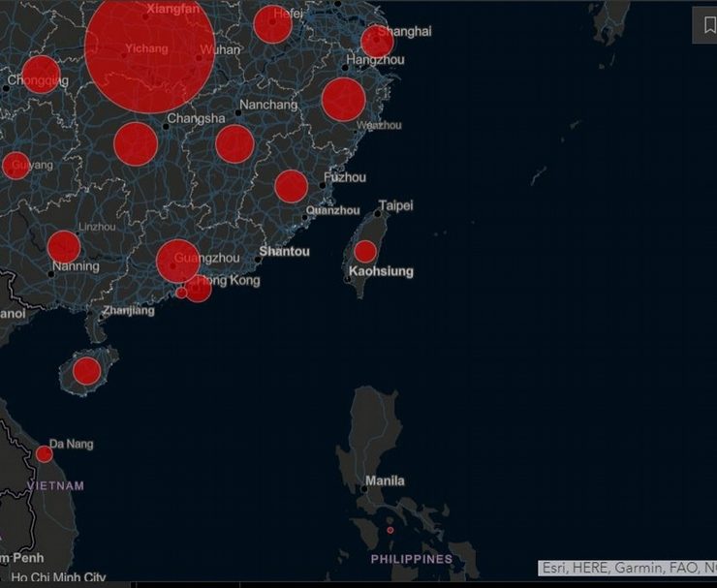
Task: Click the red marker near Da Nang
Action: click(x=44, y=454)
